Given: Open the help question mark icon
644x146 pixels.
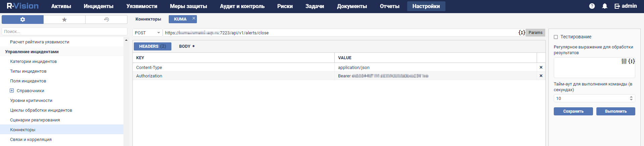Looking at the screenshot, I should [x=592, y=6].
